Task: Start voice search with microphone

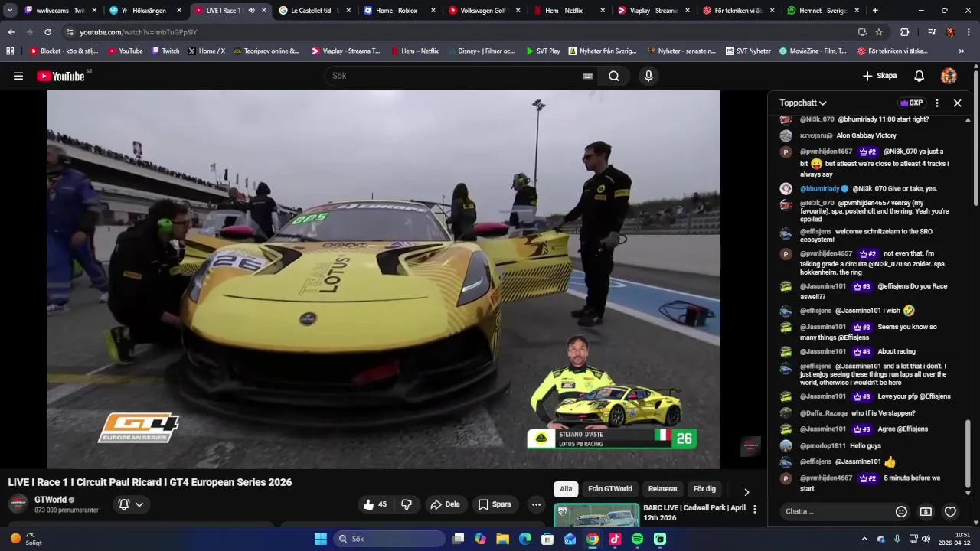Action: 648,76
